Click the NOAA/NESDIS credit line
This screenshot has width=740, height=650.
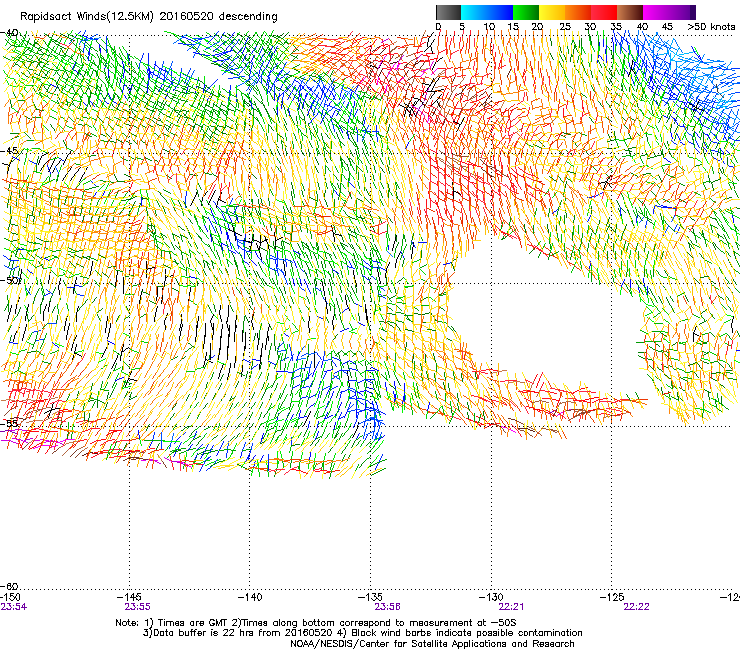432,644
